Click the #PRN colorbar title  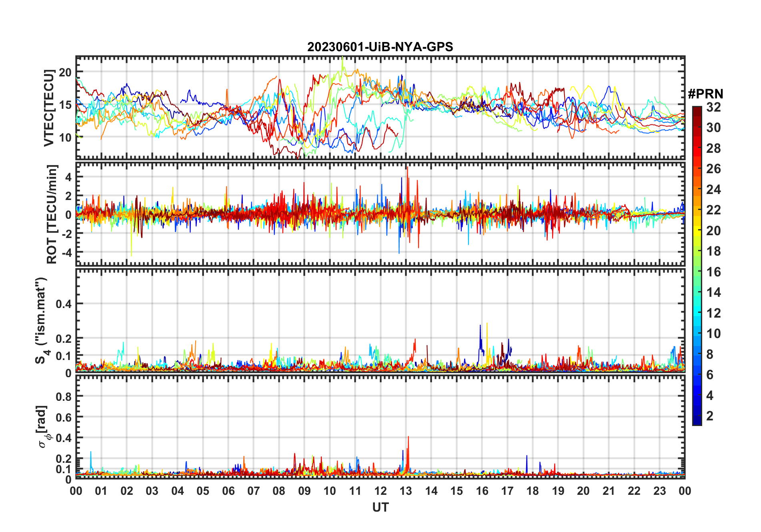(705, 94)
